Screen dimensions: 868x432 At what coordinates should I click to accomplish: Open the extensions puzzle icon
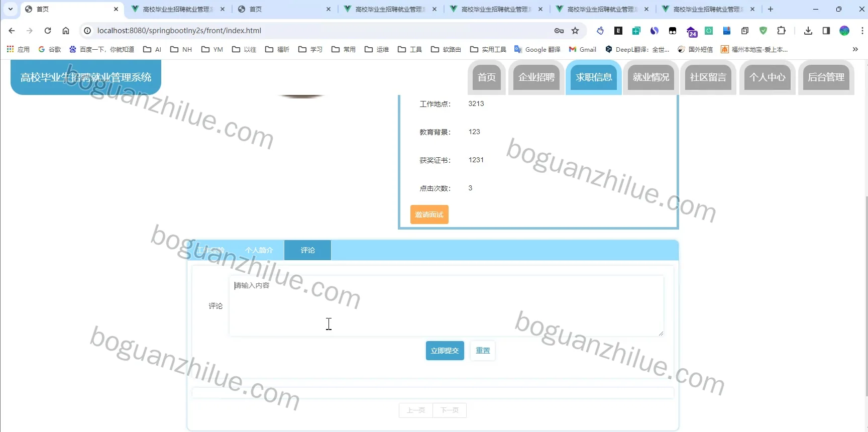781,31
